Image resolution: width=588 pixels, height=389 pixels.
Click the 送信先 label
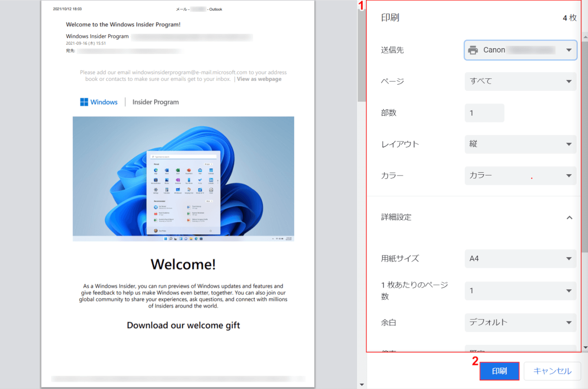pyautogui.click(x=392, y=50)
